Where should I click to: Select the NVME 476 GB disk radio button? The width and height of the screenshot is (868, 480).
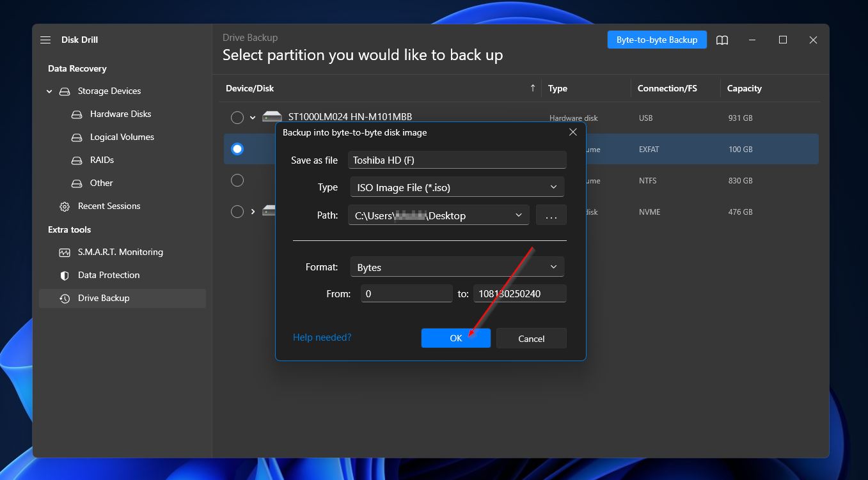[x=237, y=212]
